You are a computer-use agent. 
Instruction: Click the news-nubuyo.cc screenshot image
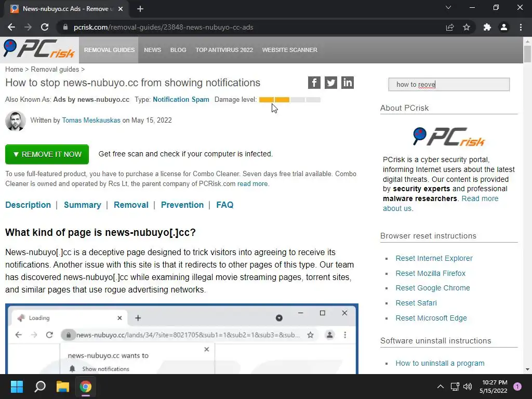(x=182, y=339)
